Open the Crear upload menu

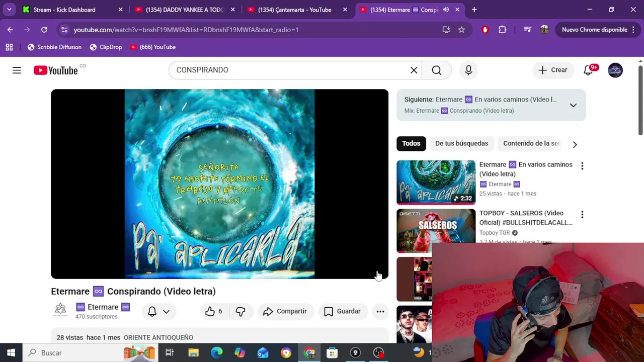[553, 70]
